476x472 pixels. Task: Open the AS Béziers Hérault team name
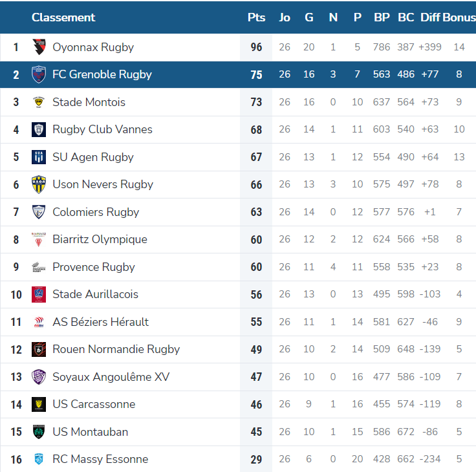pyautogui.click(x=100, y=322)
